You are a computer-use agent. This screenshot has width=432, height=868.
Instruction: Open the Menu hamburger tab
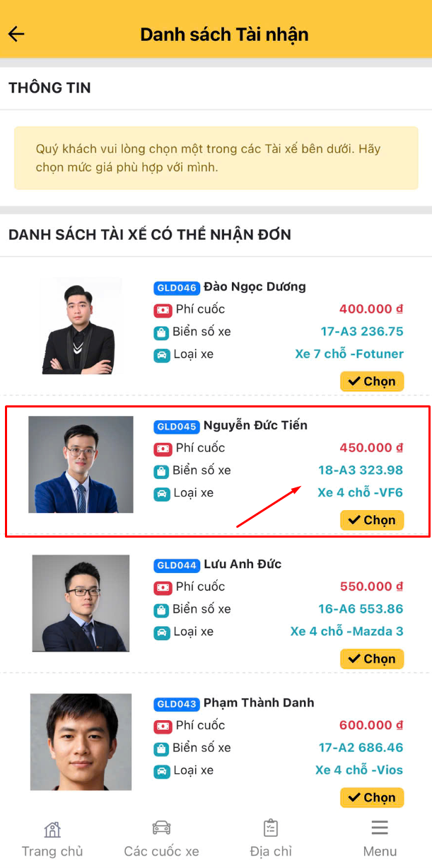(380, 839)
